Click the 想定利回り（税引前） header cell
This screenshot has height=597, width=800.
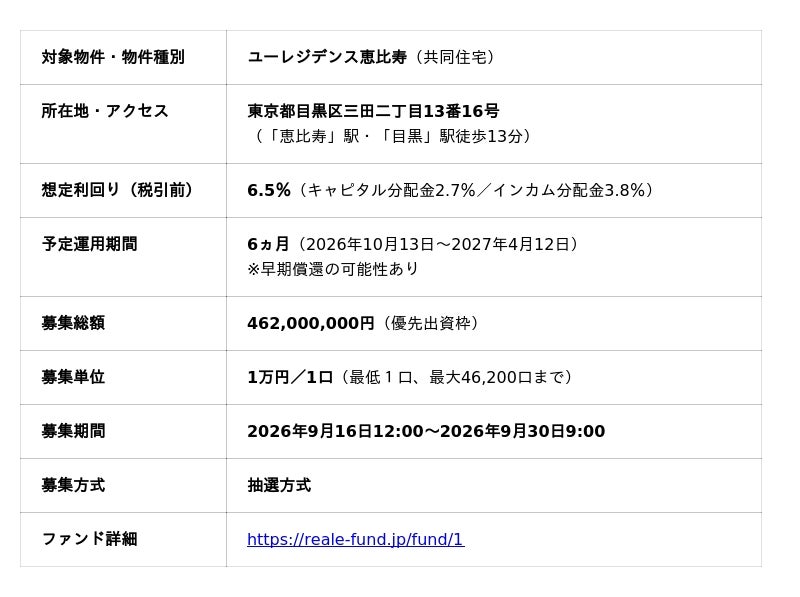pyautogui.click(x=123, y=190)
